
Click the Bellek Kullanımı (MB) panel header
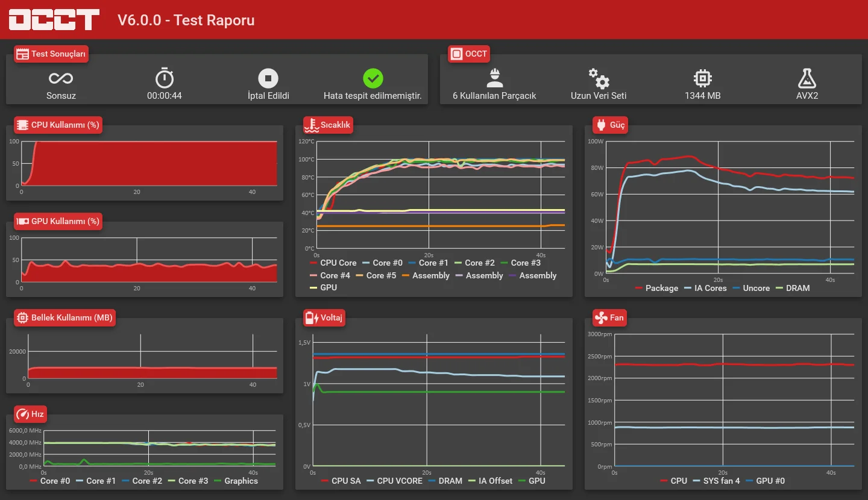[64, 317]
